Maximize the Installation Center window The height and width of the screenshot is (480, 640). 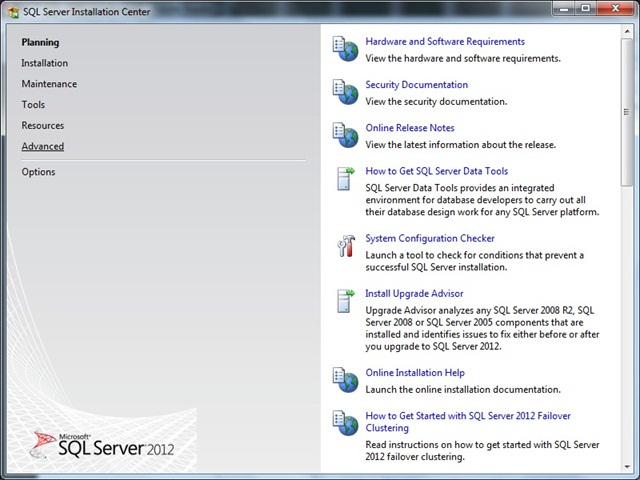point(586,8)
